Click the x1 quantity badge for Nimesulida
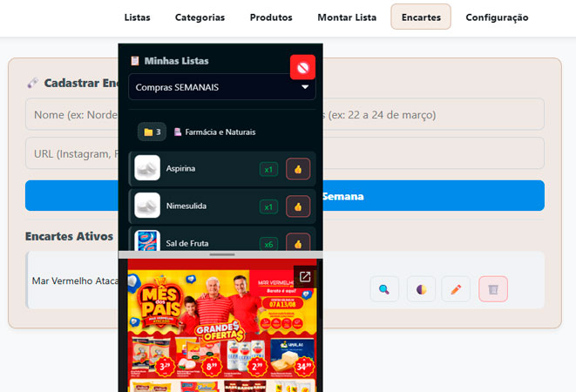This screenshot has width=576, height=392. 268,206
